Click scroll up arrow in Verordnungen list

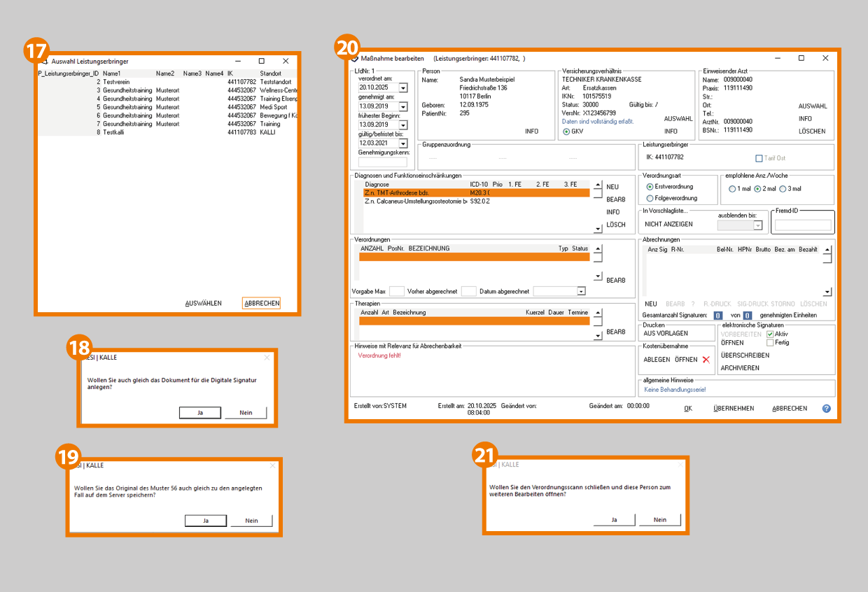coord(598,248)
